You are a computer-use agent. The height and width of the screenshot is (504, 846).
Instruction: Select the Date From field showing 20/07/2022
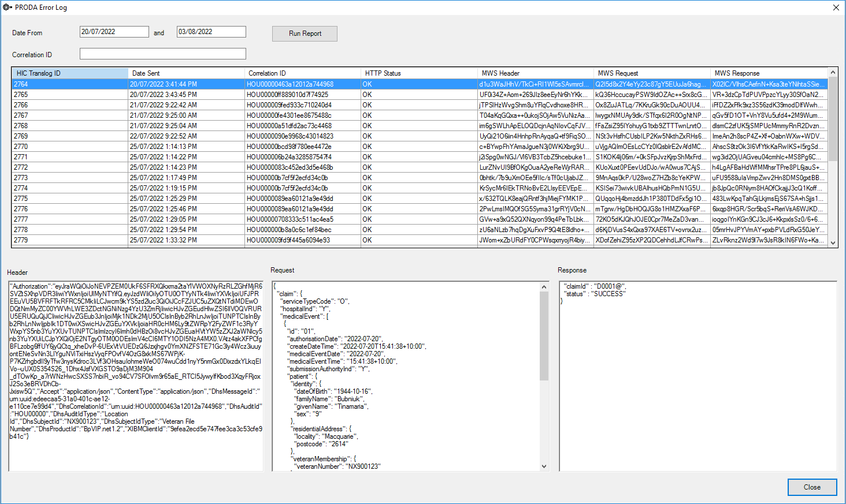pyautogui.click(x=114, y=32)
